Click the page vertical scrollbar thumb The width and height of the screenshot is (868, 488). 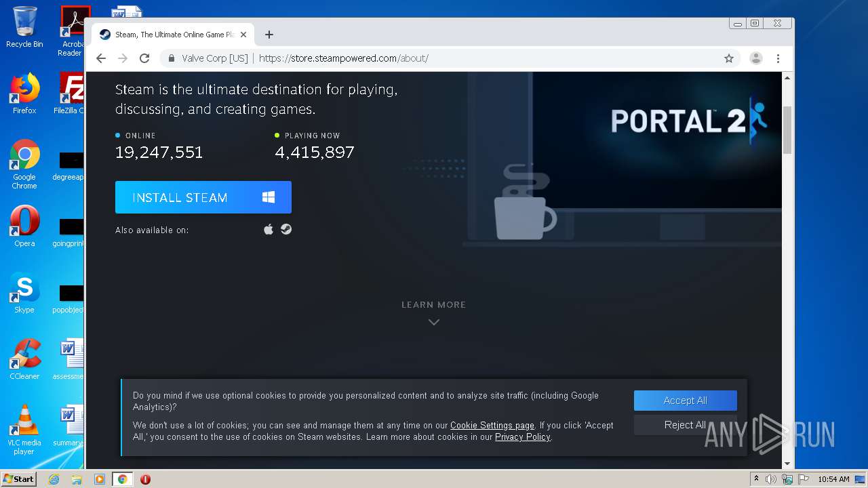pyautogui.click(x=787, y=130)
